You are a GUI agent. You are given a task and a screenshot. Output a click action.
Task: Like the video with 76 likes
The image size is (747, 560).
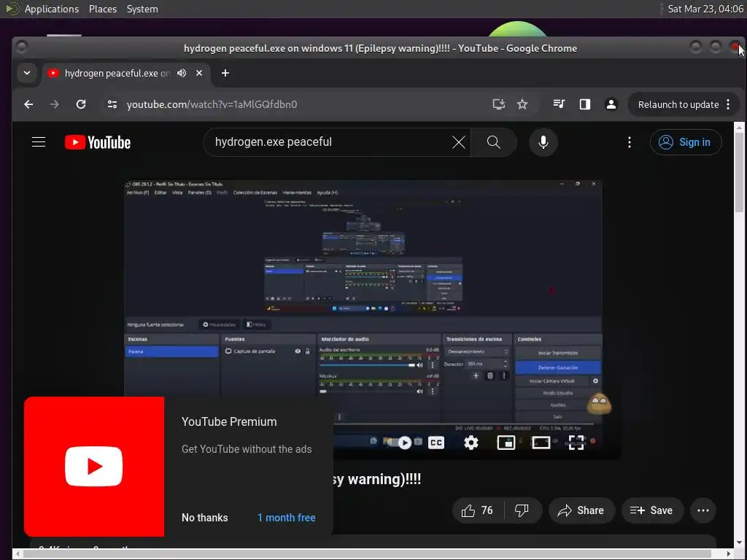(x=478, y=510)
